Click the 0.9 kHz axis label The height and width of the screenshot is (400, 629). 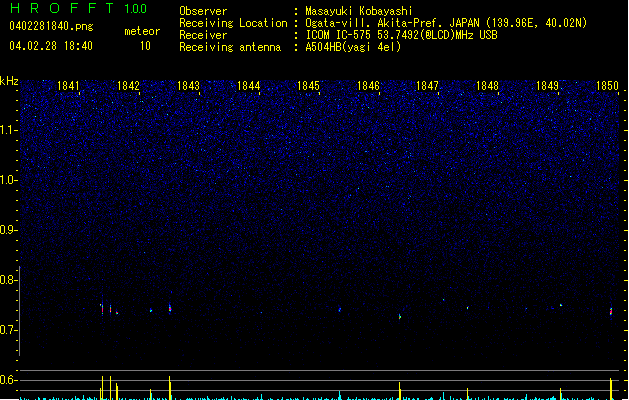[9, 230]
